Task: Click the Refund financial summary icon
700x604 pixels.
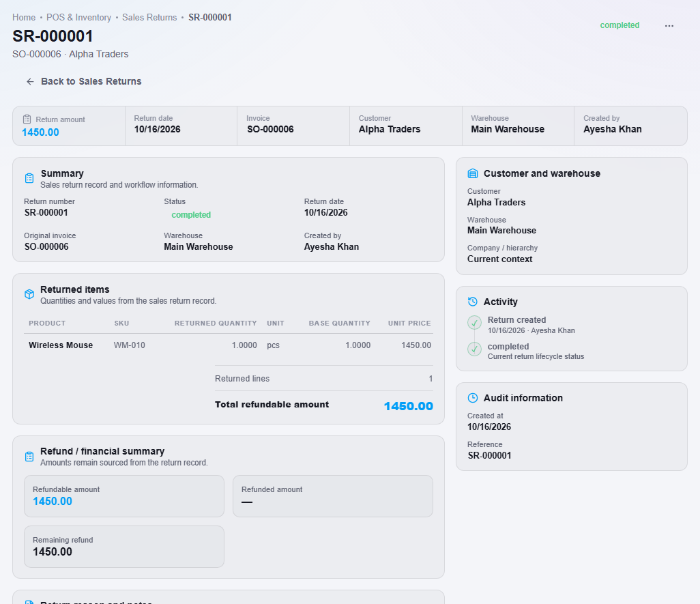Action: pyautogui.click(x=29, y=456)
